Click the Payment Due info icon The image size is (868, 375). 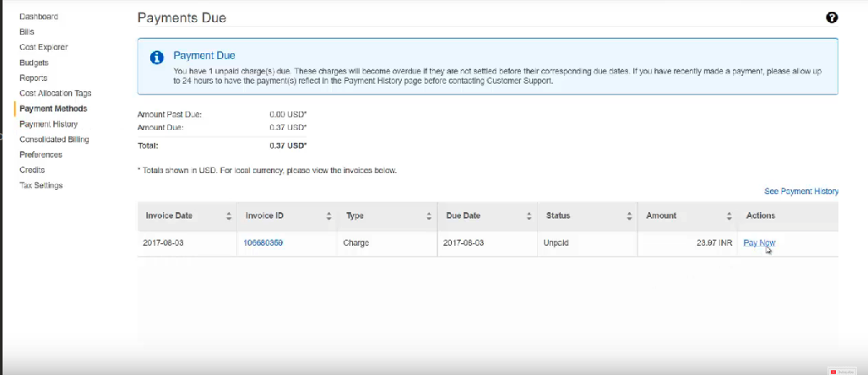[x=156, y=57]
